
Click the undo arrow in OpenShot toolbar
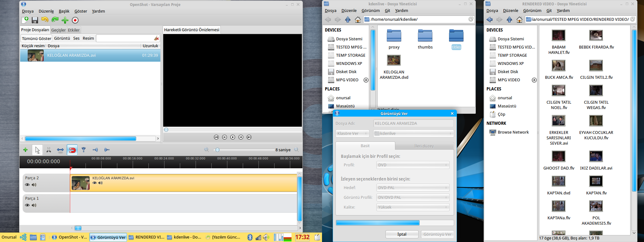[45, 20]
